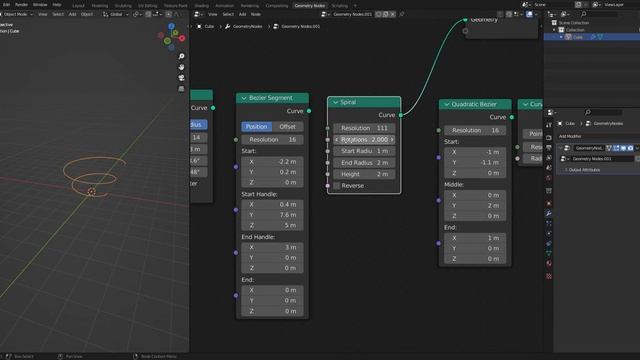Toggle the camera view icon in viewport
Image resolution: width=640 pixels, height=360 pixels.
pyautogui.click(x=181, y=78)
